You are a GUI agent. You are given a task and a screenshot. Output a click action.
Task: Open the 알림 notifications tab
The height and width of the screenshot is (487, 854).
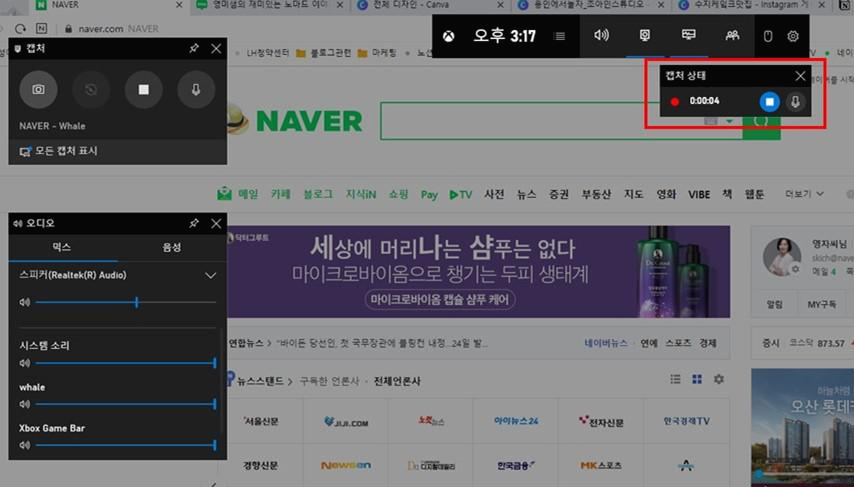(774, 304)
